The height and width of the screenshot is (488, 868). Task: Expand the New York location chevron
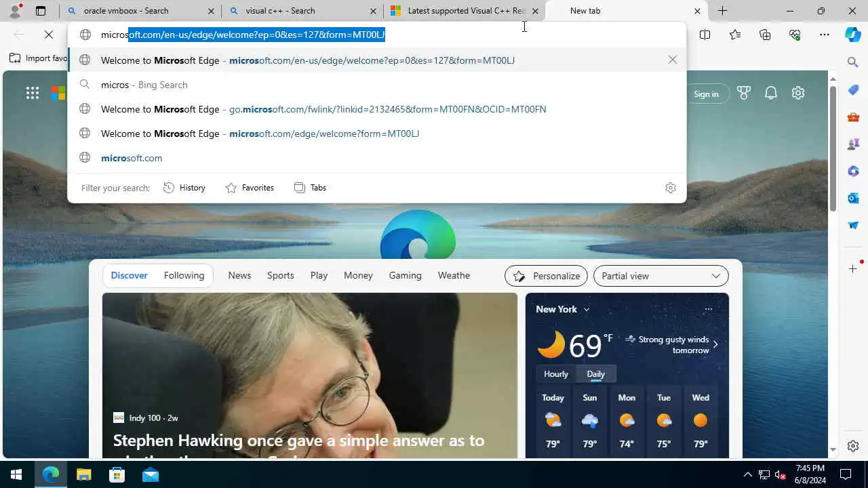[587, 309]
